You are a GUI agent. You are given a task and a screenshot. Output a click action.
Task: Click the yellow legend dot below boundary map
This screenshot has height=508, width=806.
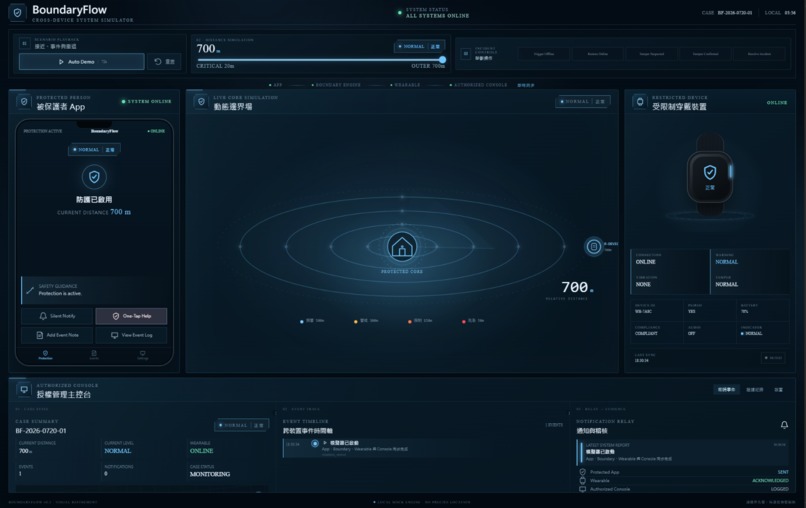(356, 321)
